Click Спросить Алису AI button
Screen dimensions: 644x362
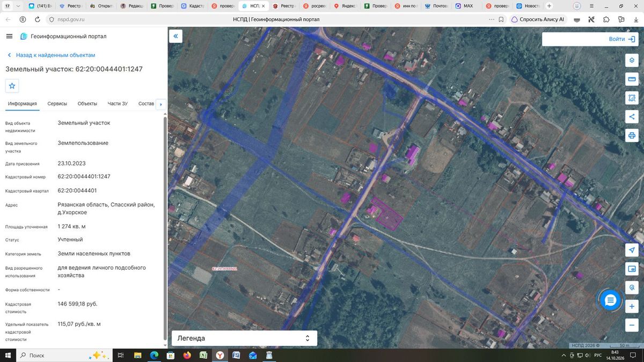pos(538,19)
